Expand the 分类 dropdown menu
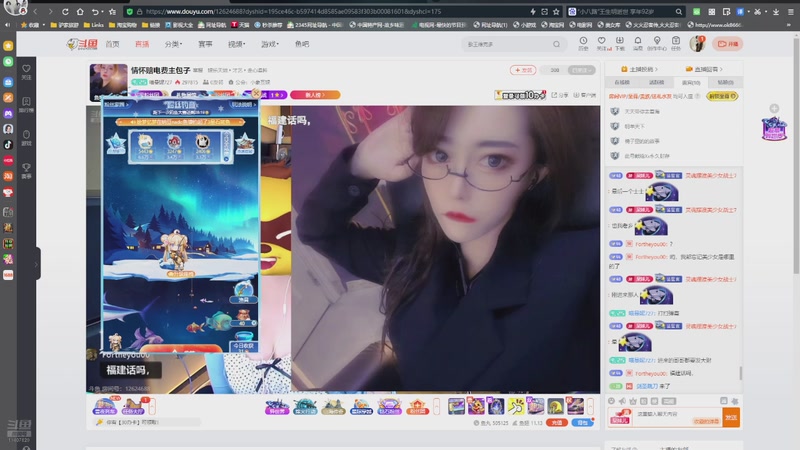The width and height of the screenshot is (800, 450). (173, 44)
